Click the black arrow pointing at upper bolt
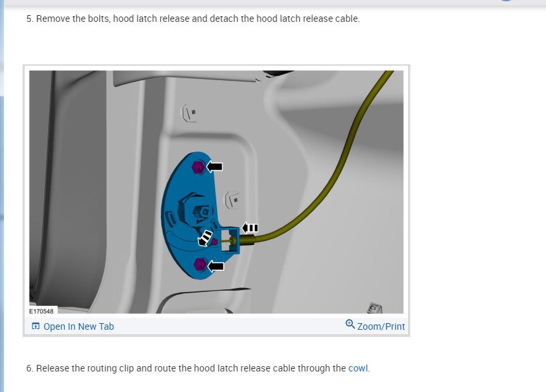Screen dimensions: 546x392 [x=214, y=167]
